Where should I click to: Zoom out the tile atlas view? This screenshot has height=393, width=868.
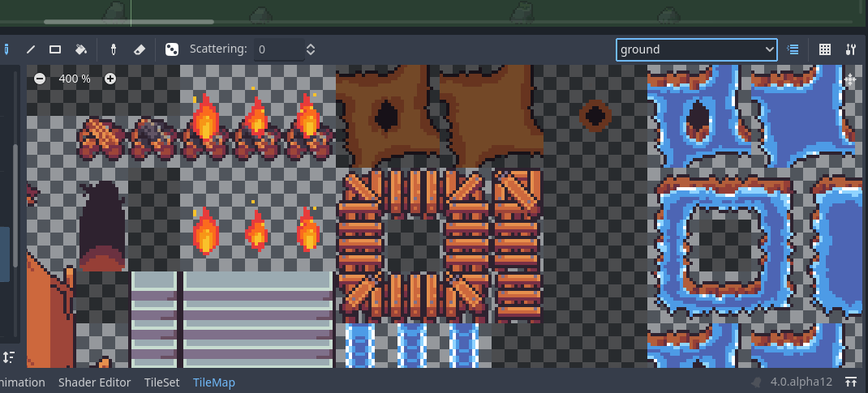pyautogui.click(x=40, y=79)
